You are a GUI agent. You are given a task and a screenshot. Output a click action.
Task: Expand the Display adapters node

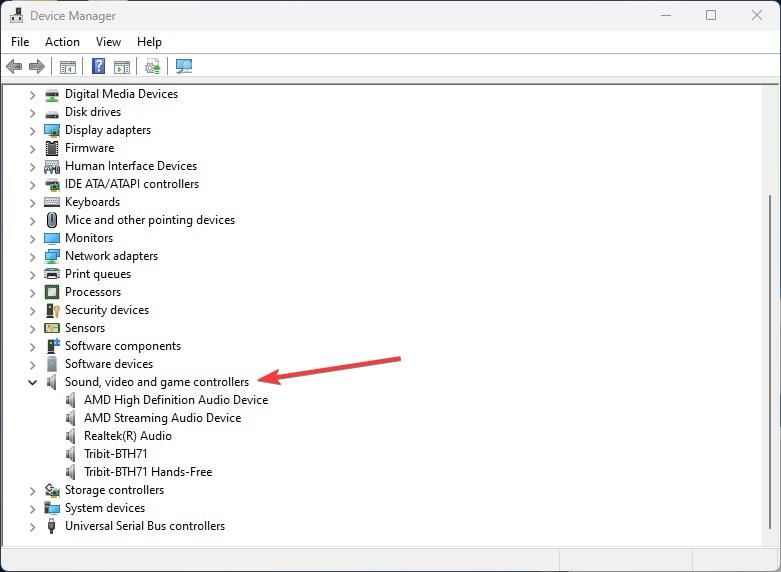32,131
